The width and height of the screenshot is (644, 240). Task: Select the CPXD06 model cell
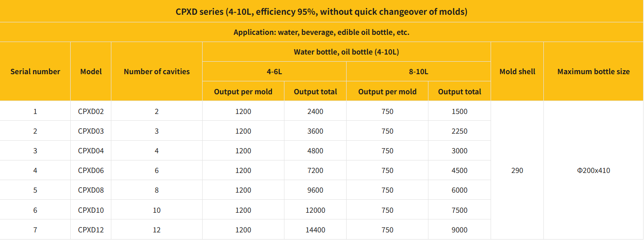coord(91,170)
